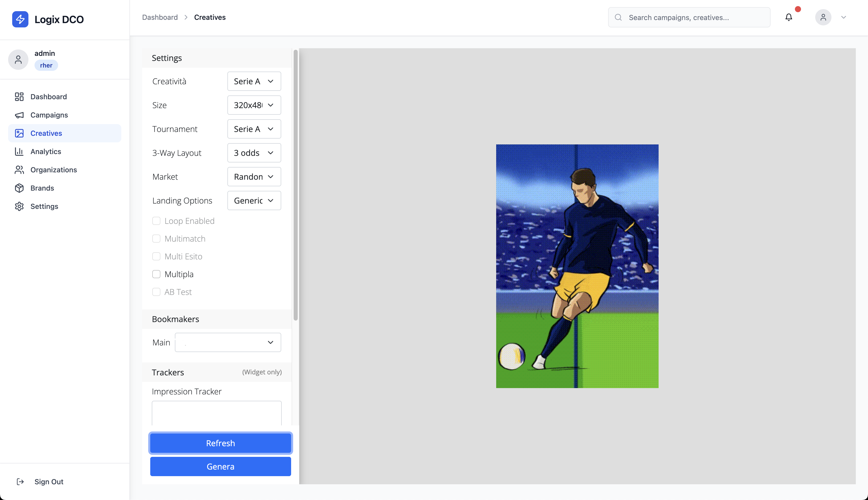This screenshot has height=500, width=868.
Task: Open the Size dropdown
Action: (254, 105)
